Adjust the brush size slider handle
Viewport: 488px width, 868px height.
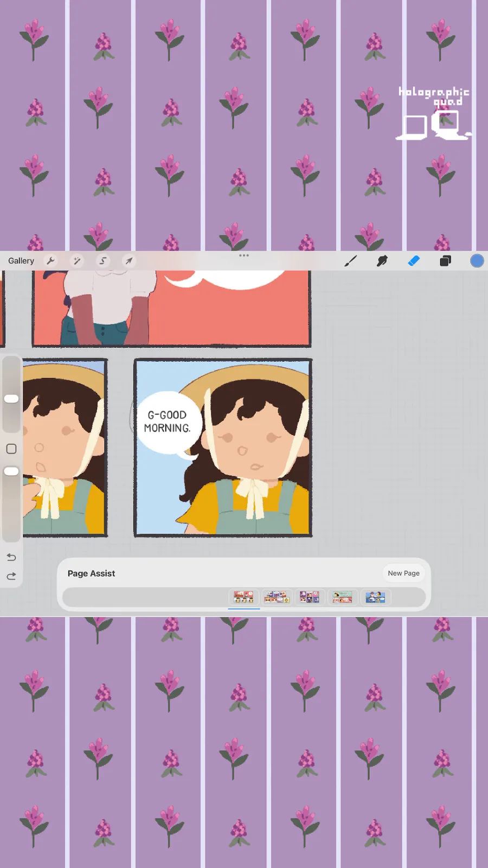11,399
